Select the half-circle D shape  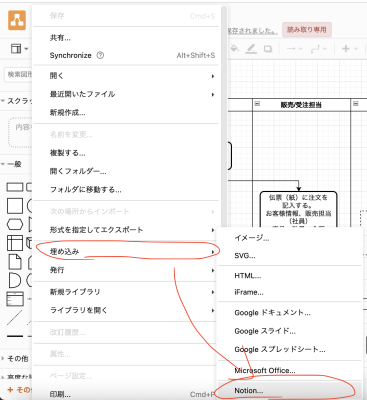pyautogui.click(x=14, y=280)
